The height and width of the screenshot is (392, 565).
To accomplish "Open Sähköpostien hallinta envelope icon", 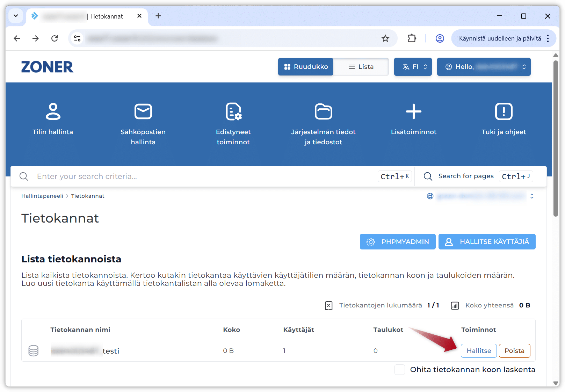I will pyautogui.click(x=143, y=111).
